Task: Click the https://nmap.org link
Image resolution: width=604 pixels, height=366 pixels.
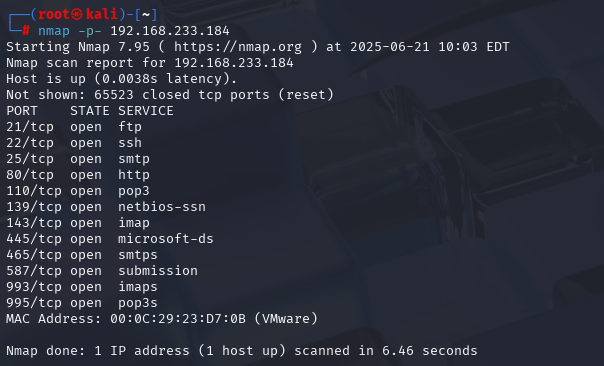Action: point(238,47)
